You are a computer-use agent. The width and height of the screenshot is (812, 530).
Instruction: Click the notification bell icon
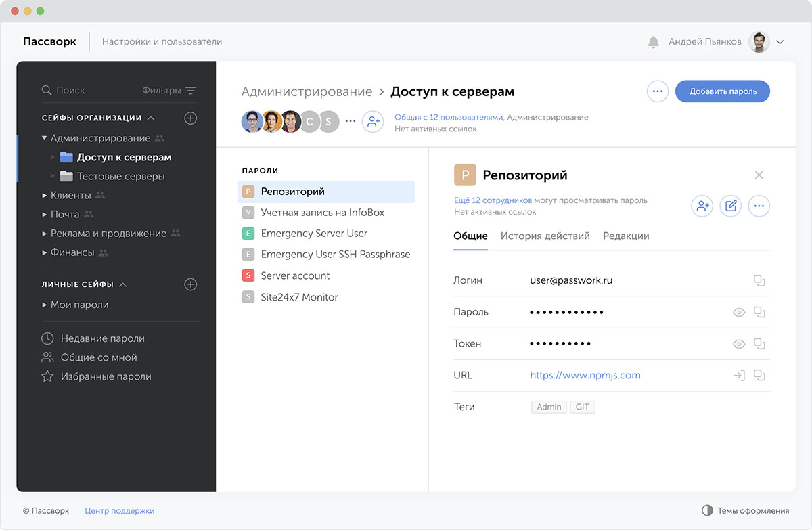[x=653, y=42]
